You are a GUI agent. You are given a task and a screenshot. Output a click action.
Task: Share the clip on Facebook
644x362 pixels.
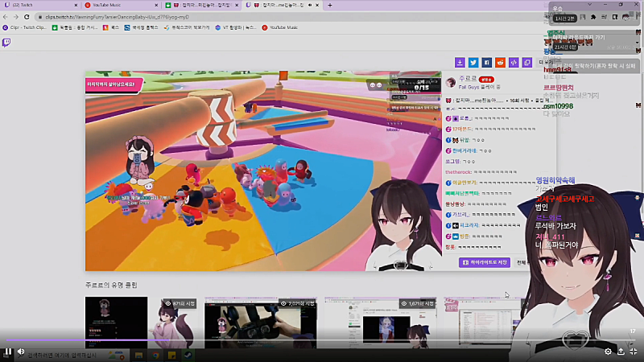point(487,62)
